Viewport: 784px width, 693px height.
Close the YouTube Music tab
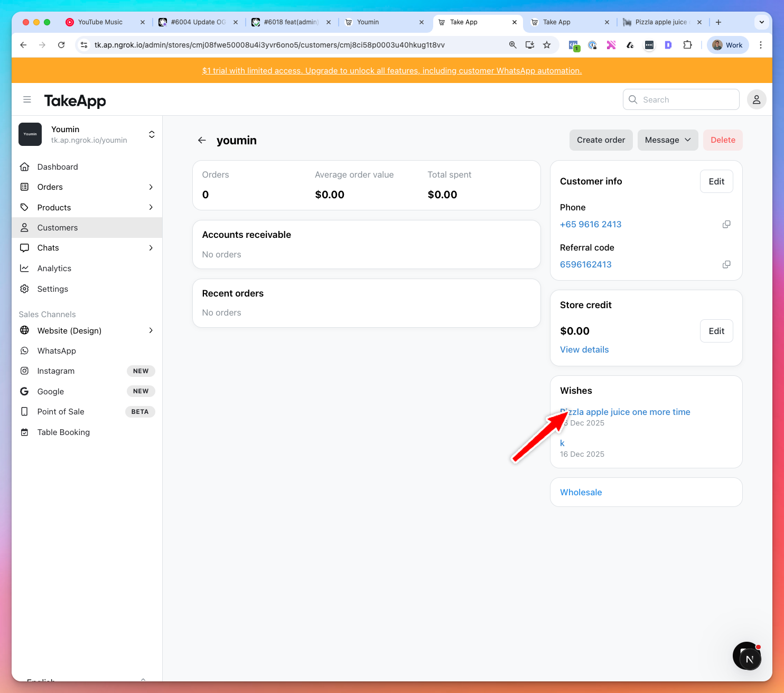click(143, 22)
